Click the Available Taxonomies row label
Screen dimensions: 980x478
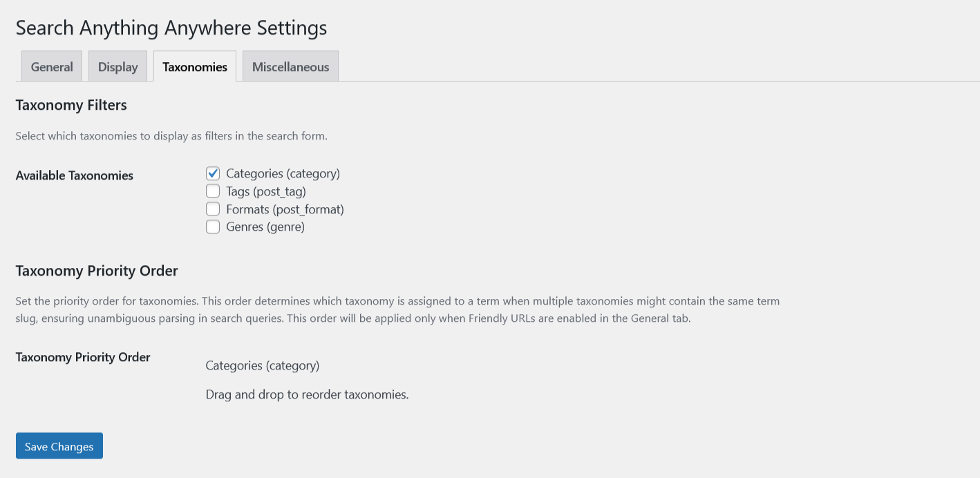75,175
